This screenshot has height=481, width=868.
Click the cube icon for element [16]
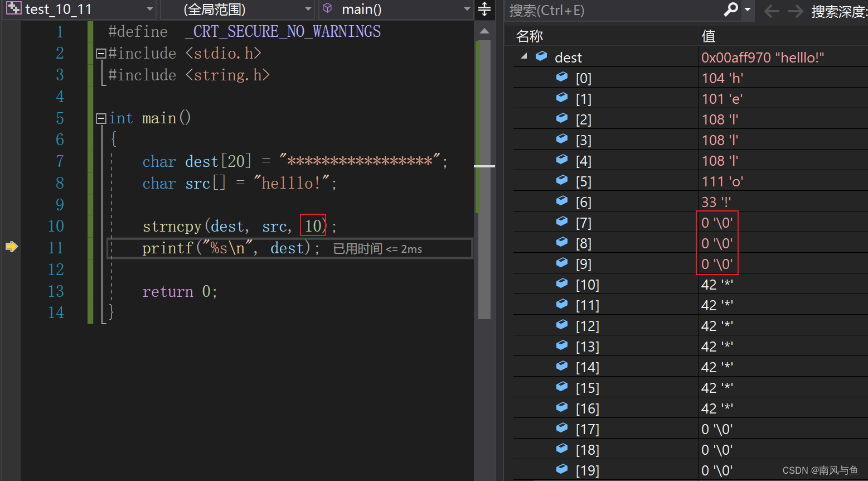562,407
